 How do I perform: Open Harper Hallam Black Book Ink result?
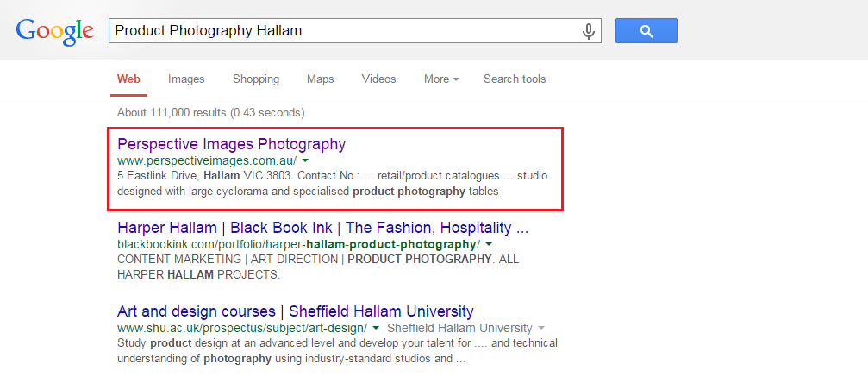click(322, 228)
